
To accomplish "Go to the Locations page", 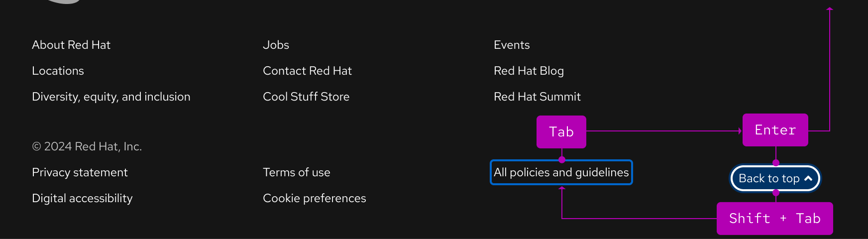I will pos(58,71).
